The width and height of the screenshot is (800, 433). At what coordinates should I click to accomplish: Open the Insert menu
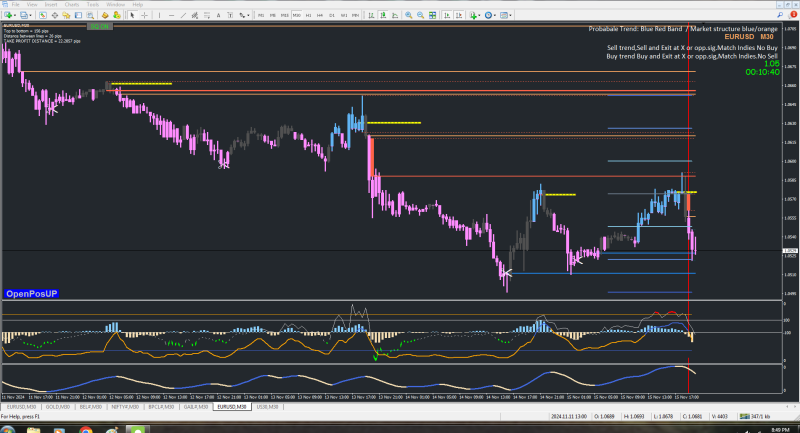point(51,4)
